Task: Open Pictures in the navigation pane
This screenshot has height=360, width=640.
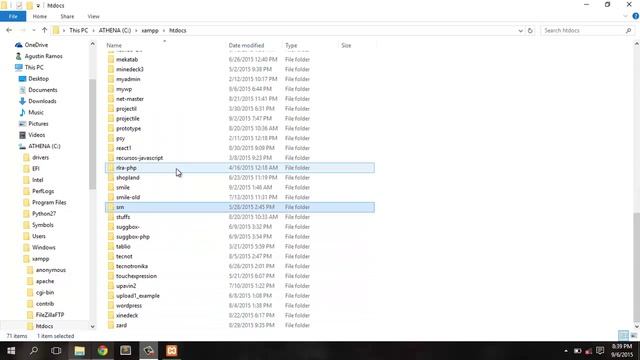Action: (38, 124)
